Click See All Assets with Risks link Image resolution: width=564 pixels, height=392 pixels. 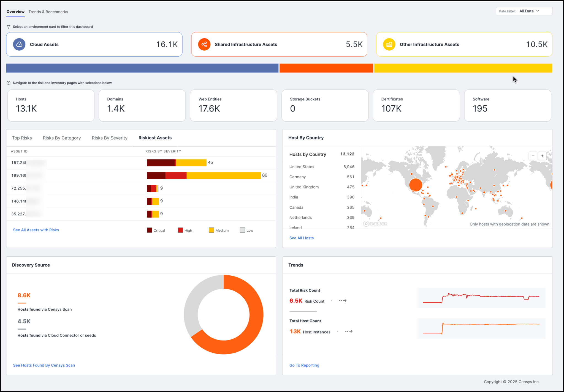click(x=36, y=230)
